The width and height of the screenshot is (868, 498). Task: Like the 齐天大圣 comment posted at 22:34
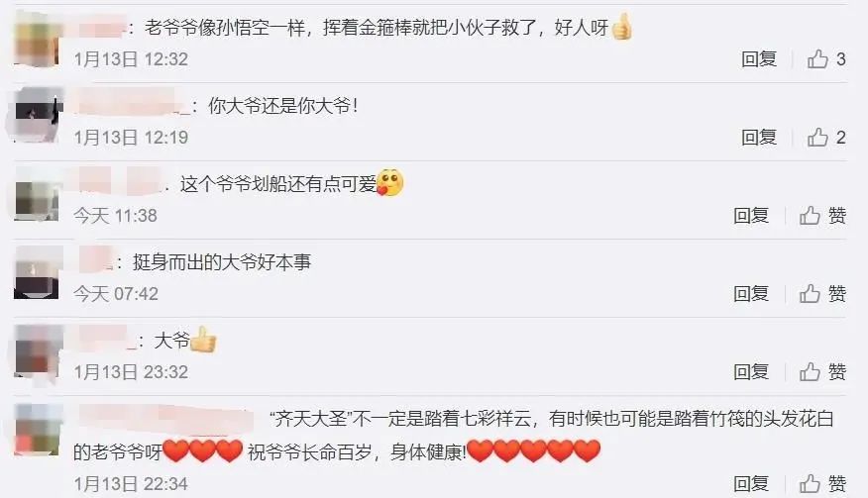tap(822, 483)
